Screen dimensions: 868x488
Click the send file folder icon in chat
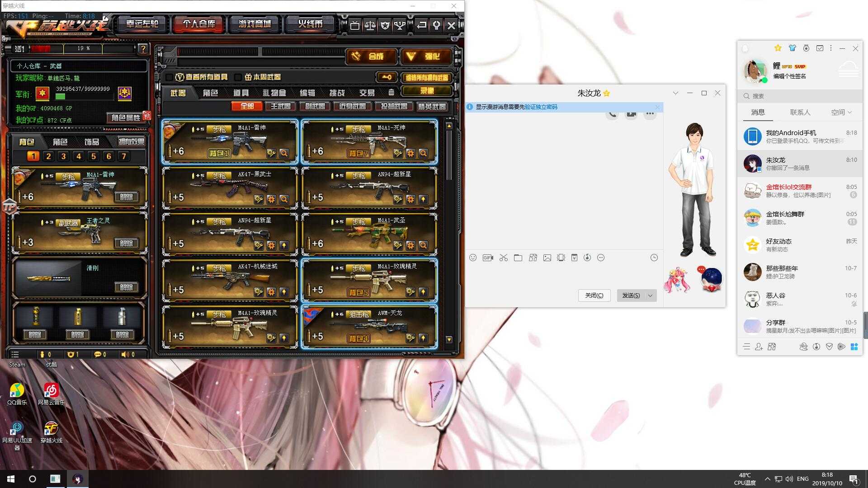[518, 258]
